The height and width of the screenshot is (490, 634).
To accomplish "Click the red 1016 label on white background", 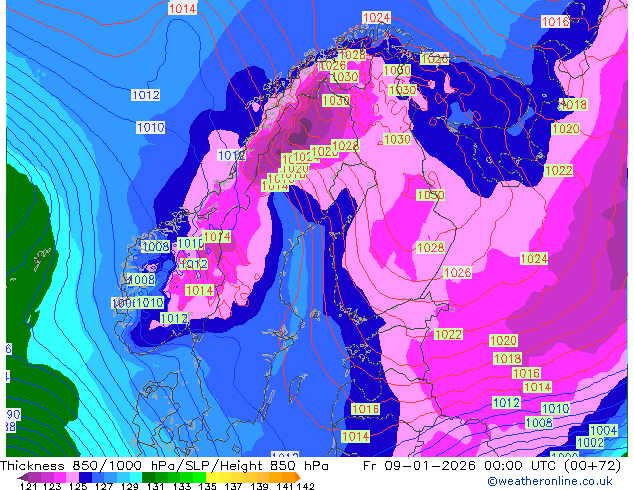I will [x=555, y=21].
